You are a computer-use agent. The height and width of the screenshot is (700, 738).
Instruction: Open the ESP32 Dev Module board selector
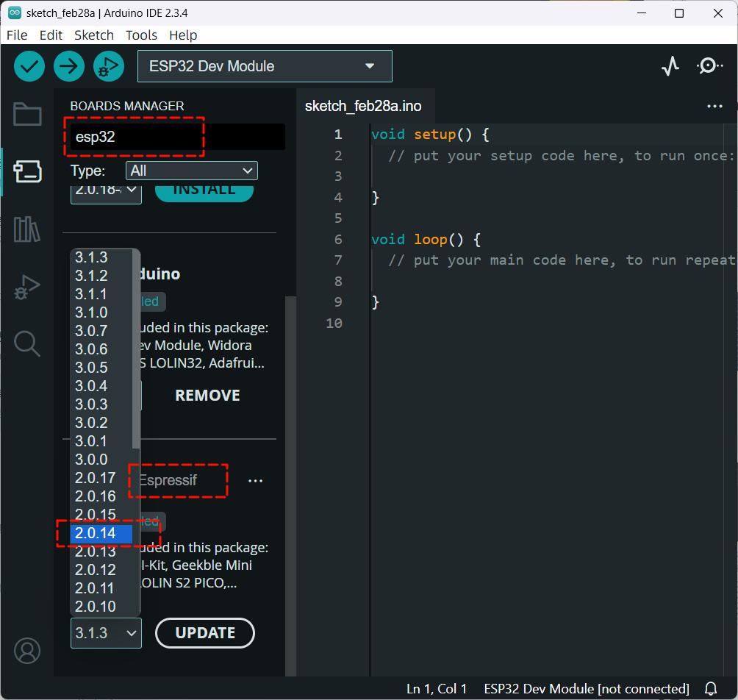265,66
